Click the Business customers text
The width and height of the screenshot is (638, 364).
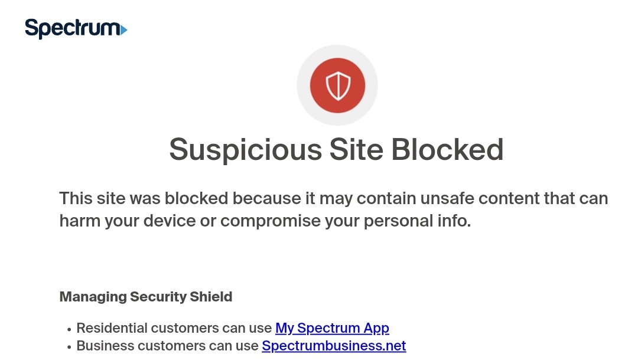point(168,346)
